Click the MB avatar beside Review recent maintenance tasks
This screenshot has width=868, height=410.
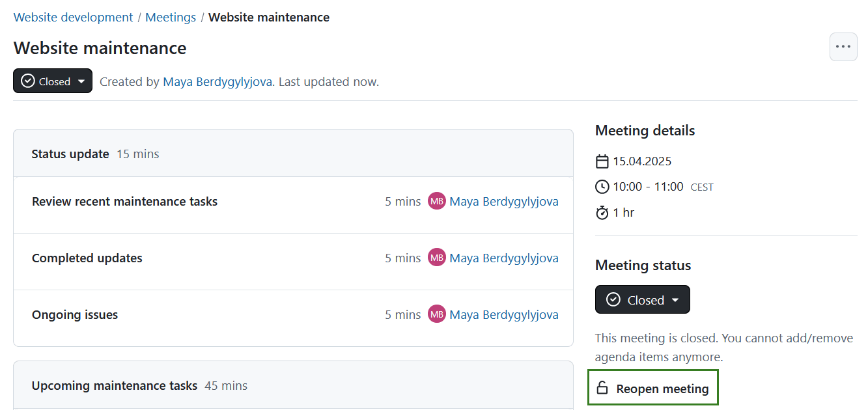[x=437, y=201]
